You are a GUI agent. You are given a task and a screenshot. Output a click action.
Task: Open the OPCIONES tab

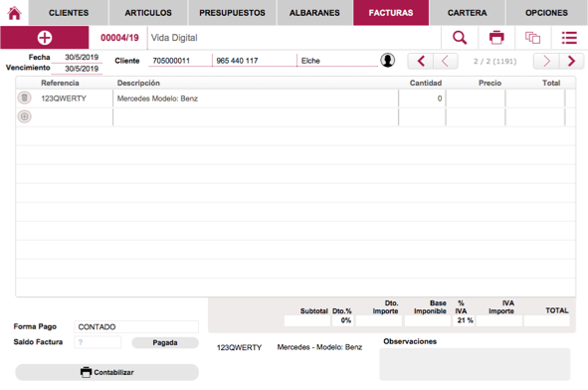pyautogui.click(x=546, y=13)
